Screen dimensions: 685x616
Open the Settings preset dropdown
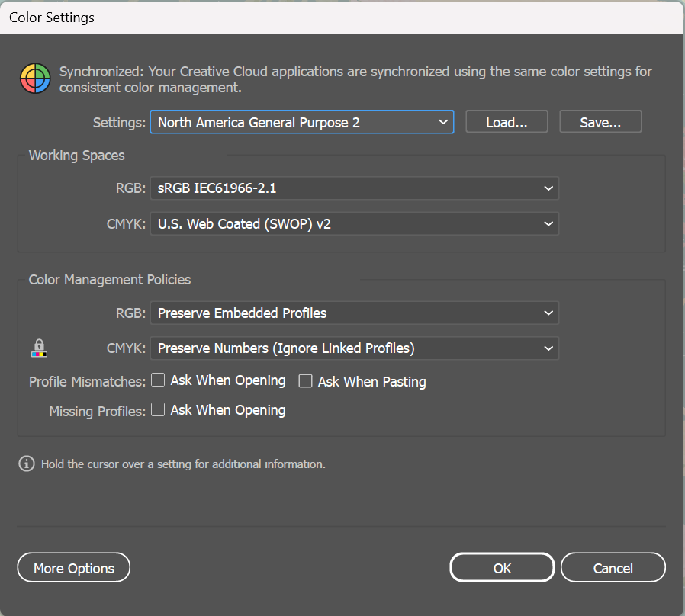[301, 122]
